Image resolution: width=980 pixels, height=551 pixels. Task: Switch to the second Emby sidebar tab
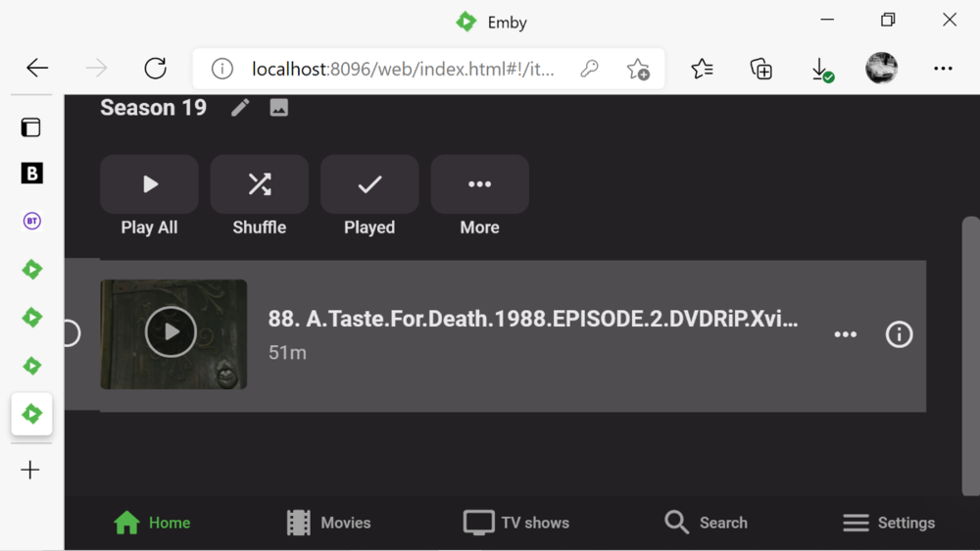coord(32,318)
